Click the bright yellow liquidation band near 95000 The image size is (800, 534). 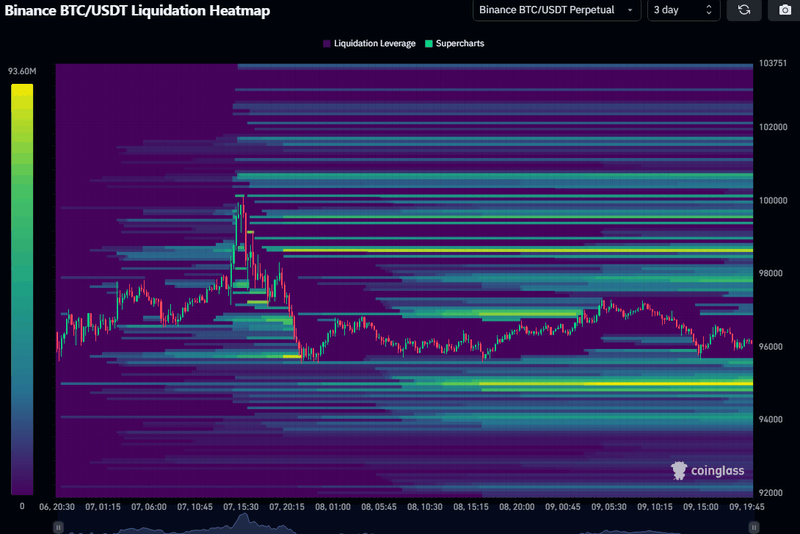[616, 384]
